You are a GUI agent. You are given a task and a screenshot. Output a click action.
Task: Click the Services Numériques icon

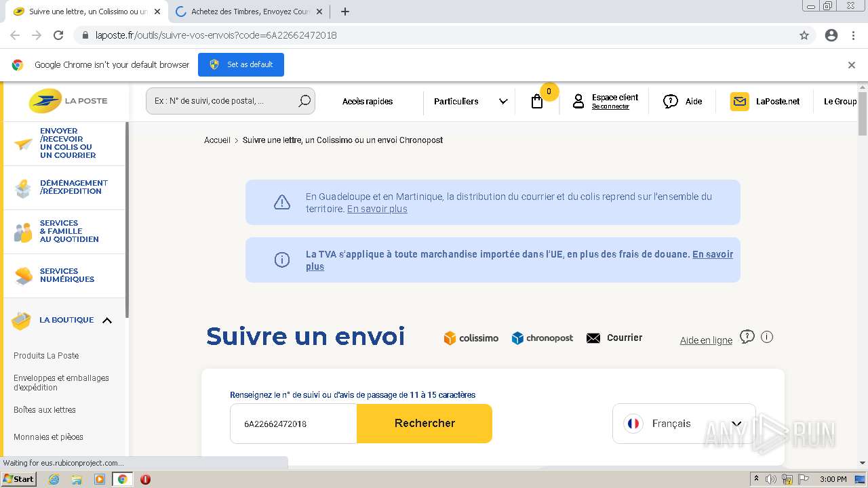pyautogui.click(x=23, y=276)
